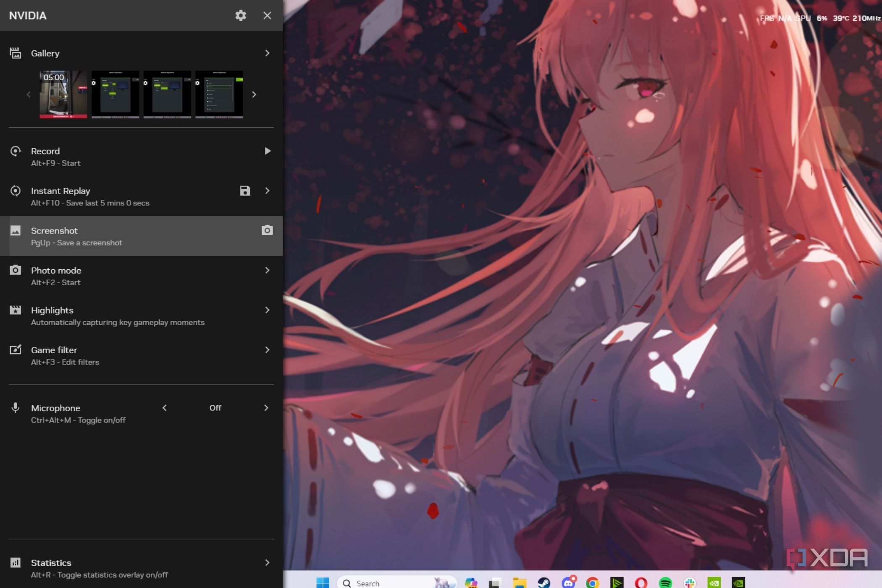Screen dimensions: 882x588
Task: Expand Instant Replay options chevron
Action: pyautogui.click(x=267, y=191)
